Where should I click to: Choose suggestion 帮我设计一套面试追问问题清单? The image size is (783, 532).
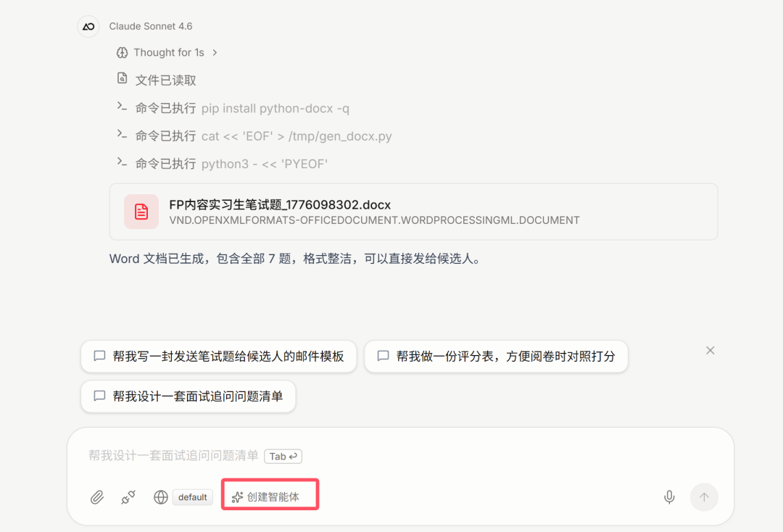tap(188, 396)
